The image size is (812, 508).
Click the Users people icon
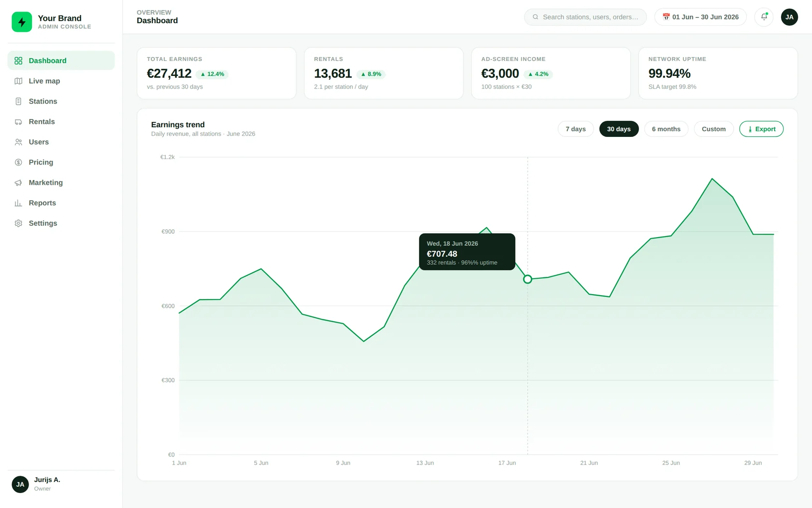tap(18, 142)
